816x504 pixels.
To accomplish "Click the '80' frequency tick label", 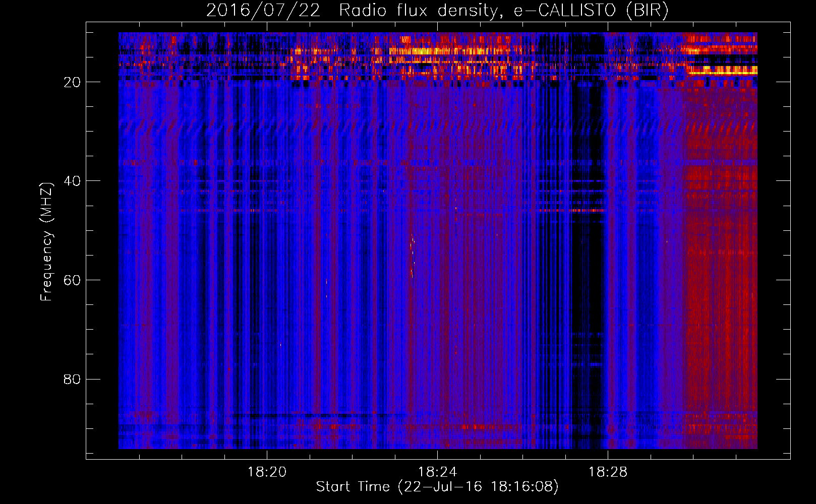I will (72, 379).
